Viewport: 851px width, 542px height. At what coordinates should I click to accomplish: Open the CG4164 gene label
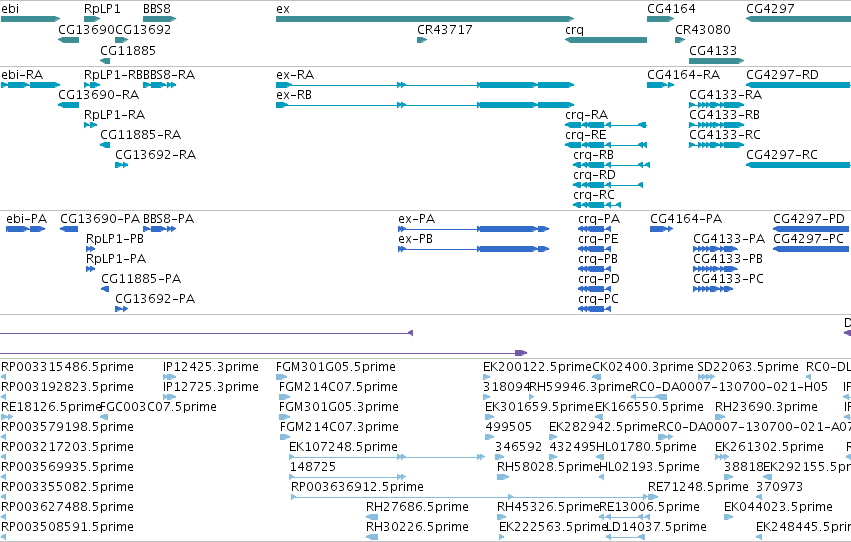671,9
